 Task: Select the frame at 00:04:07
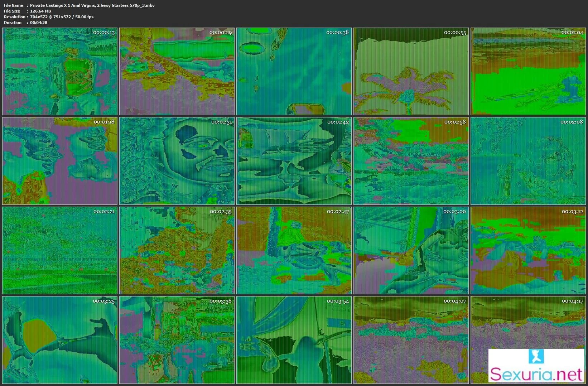tap(411, 340)
